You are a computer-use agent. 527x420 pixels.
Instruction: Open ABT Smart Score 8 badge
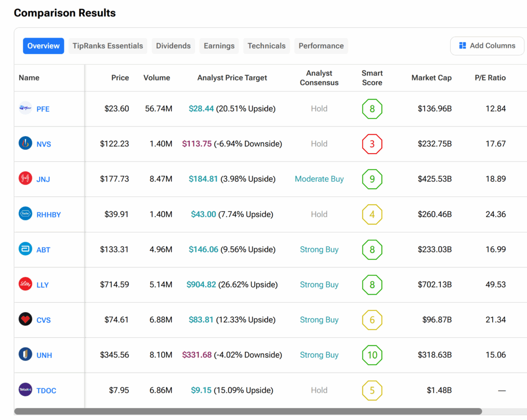click(x=372, y=249)
